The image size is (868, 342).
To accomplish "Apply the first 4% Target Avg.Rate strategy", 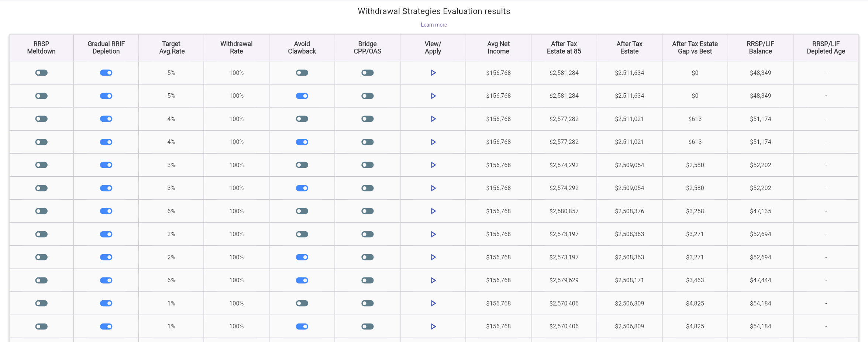I will 433,119.
